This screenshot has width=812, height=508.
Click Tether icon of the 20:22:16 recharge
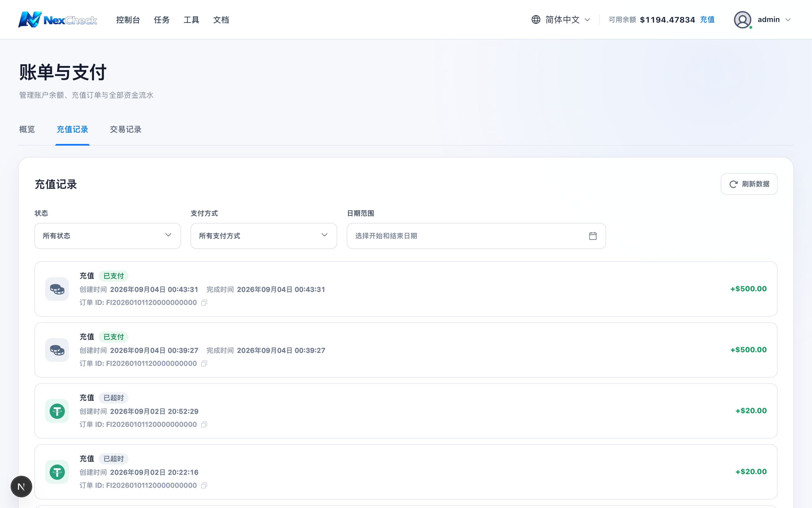coord(57,472)
